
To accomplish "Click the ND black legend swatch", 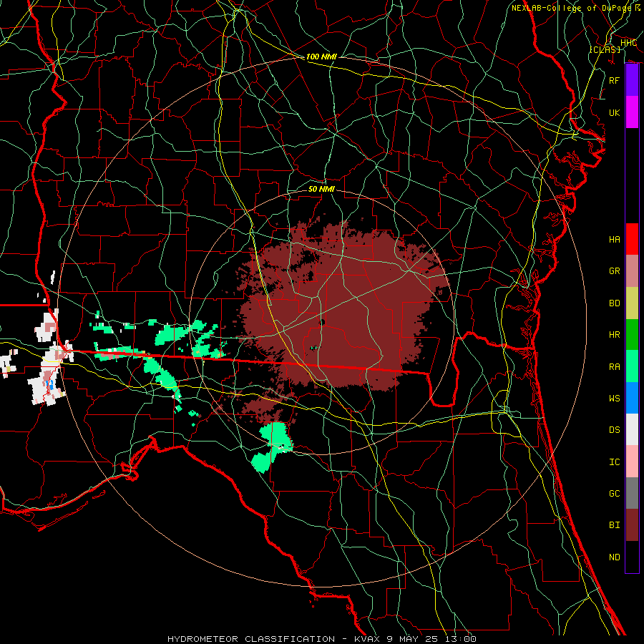I will click(x=632, y=557).
